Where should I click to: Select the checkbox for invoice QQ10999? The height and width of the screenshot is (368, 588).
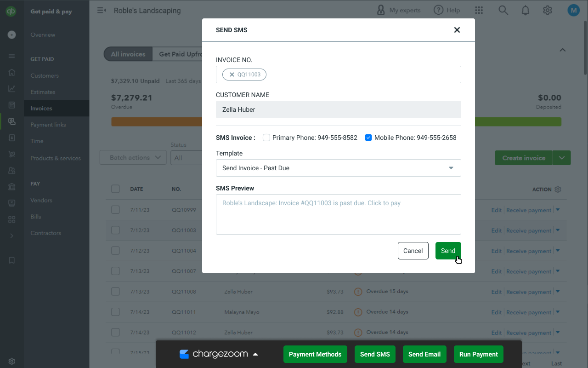(x=115, y=210)
